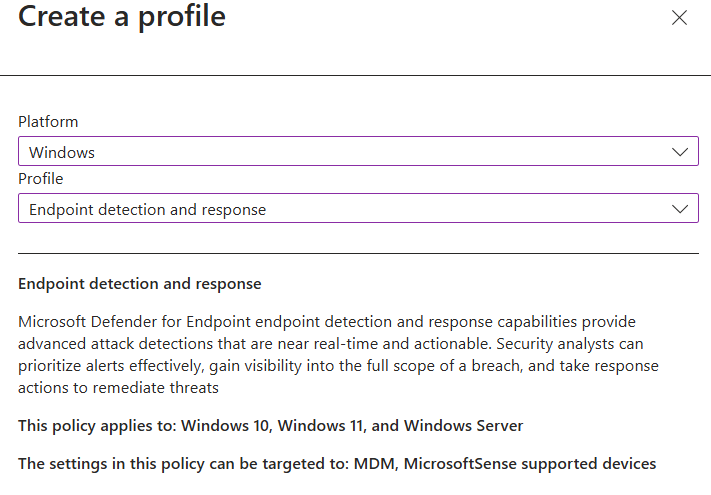This screenshot has height=495, width=711.
Task: Click the Platform field label
Action: point(48,122)
